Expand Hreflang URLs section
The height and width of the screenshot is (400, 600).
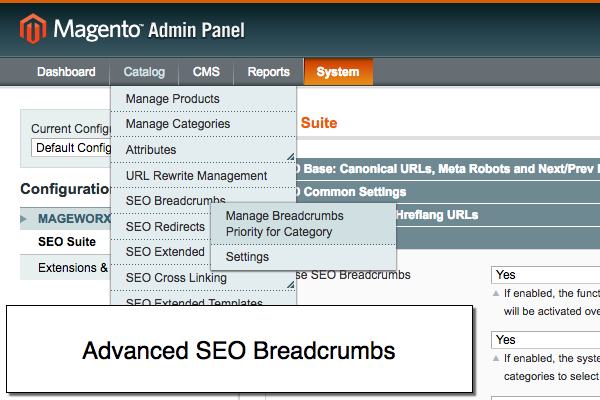[498, 215]
